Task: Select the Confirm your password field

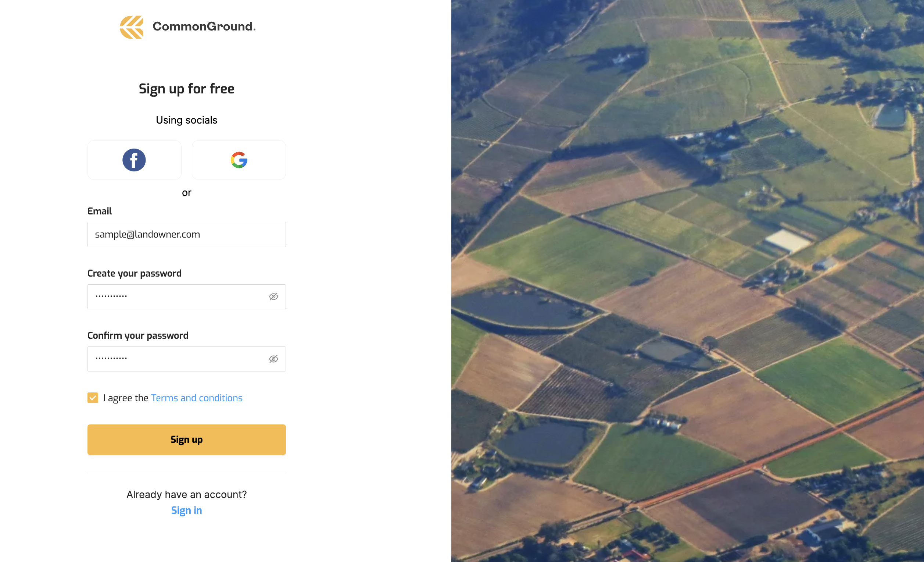Action: [176, 359]
